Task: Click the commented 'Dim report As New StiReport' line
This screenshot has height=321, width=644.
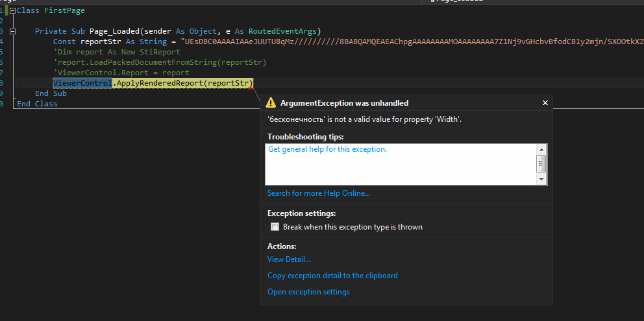Action: [x=117, y=52]
